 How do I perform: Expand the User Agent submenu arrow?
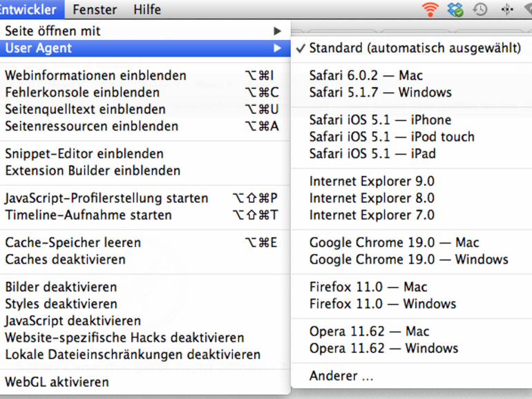click(x=278, y=48)
